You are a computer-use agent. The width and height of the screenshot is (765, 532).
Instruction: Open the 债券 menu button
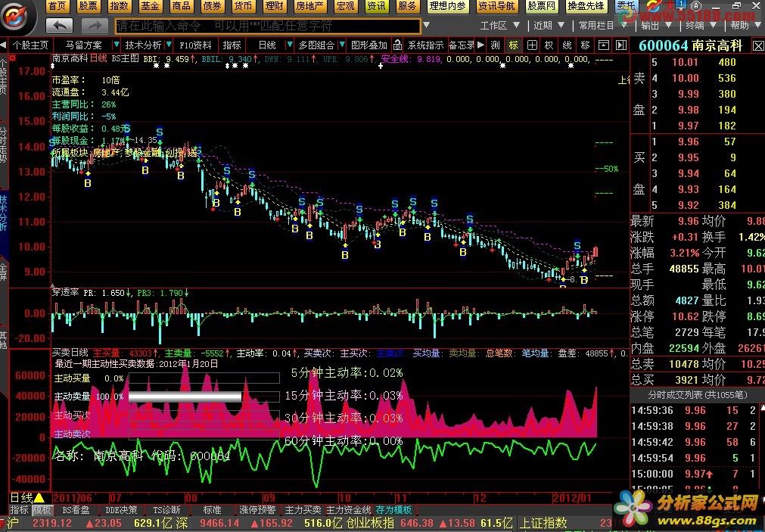(x=212, y=6)
